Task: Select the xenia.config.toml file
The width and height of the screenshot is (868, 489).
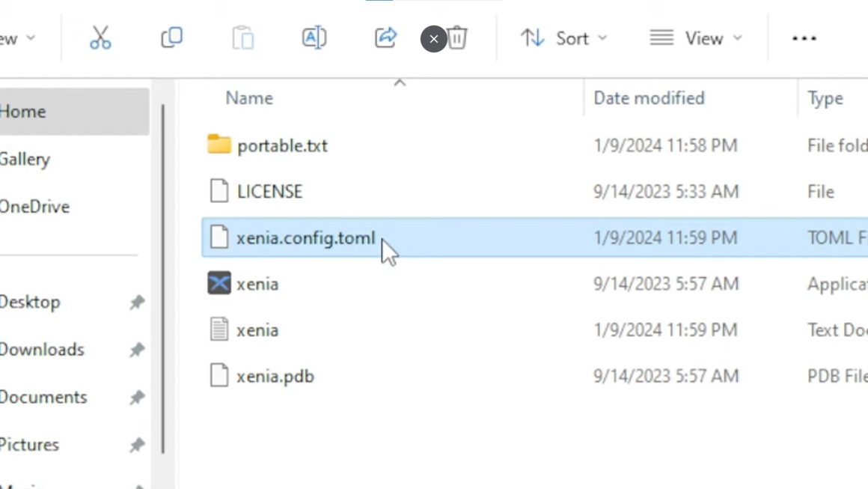Action: [305, 238]
